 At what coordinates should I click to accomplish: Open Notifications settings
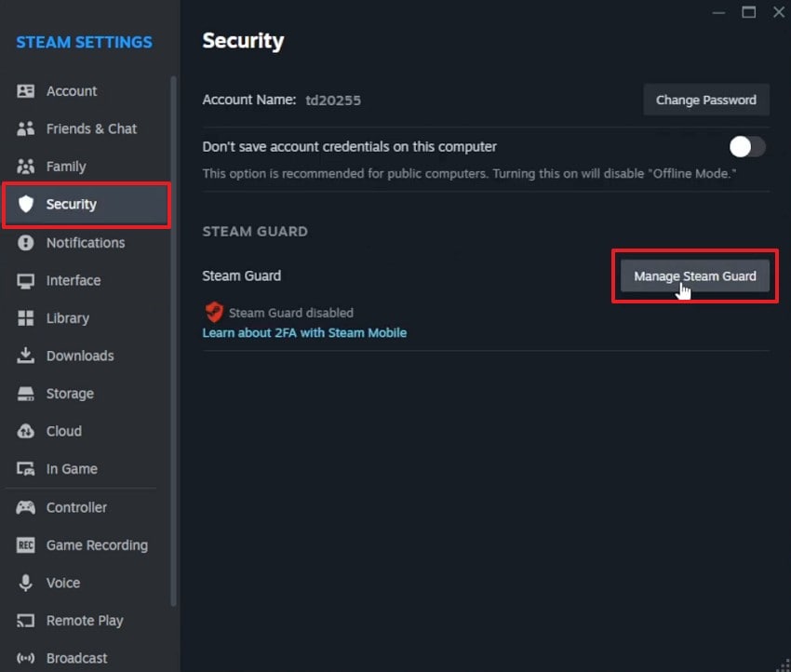tap(86, 243)
